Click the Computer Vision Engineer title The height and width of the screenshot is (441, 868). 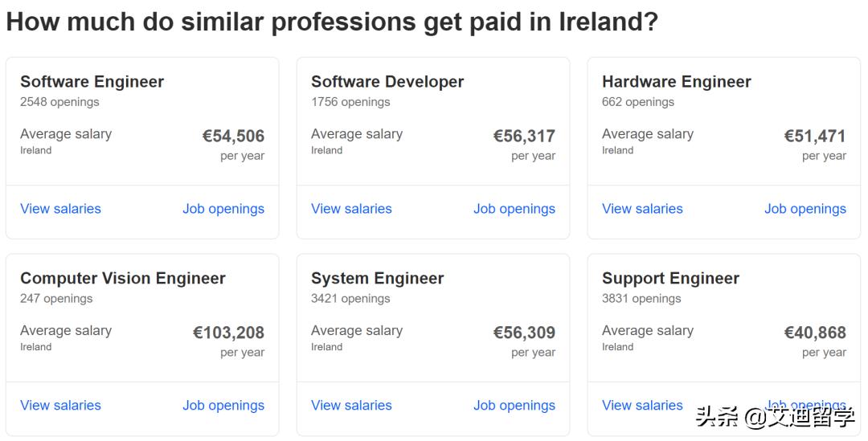[123, 279]
